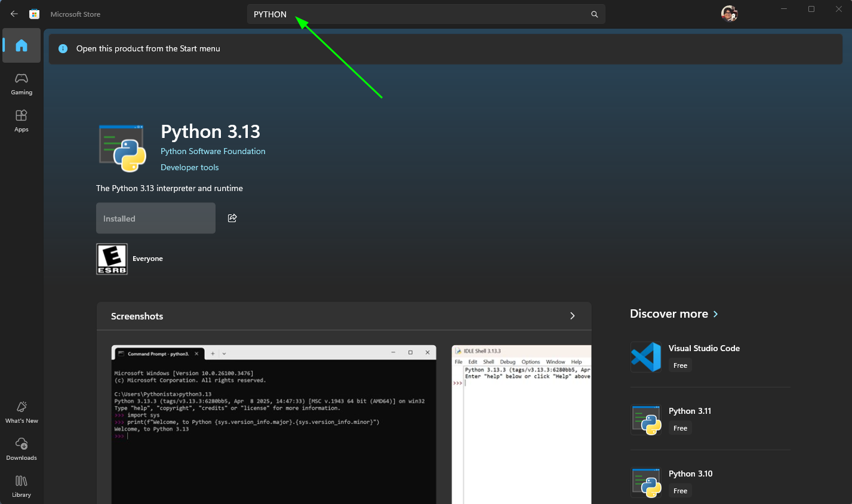Open the Python Software Foundation publisher link
Image resolution: width=852 pixels, height=504 pixels.
point(213,151)
